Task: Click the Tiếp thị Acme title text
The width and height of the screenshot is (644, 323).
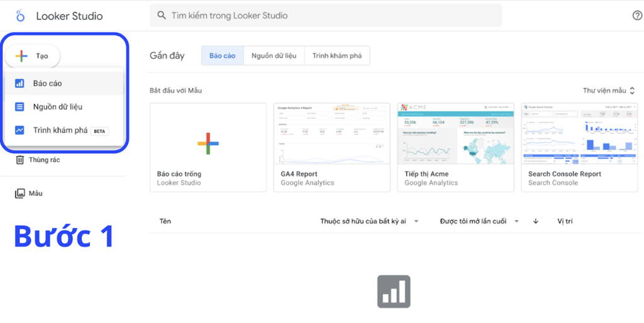Action: 426,174
